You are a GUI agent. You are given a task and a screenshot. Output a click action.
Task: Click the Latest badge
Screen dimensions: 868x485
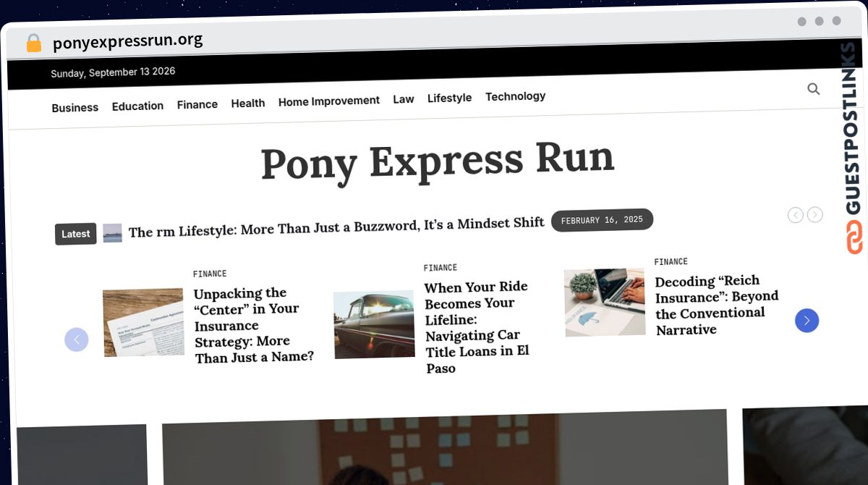(x=76, y=234)
